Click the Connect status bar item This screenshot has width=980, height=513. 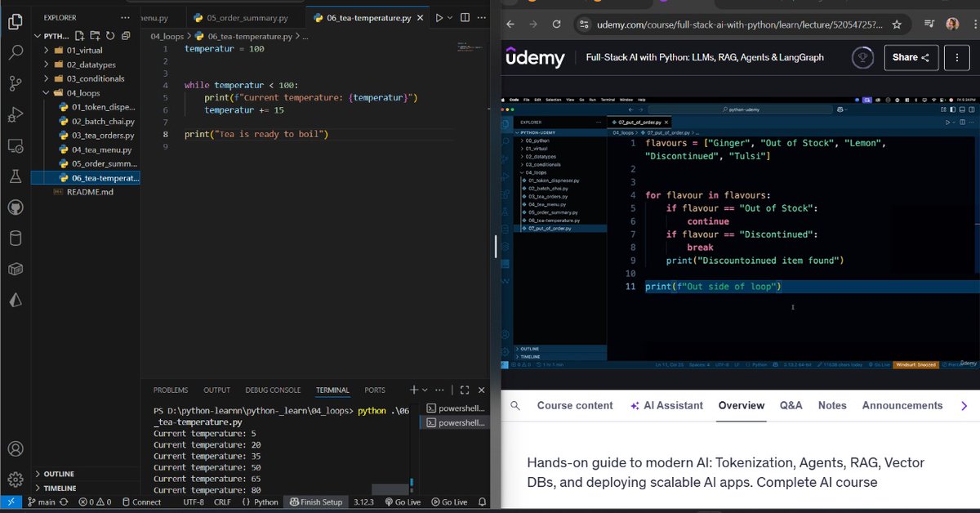(141, 502)
